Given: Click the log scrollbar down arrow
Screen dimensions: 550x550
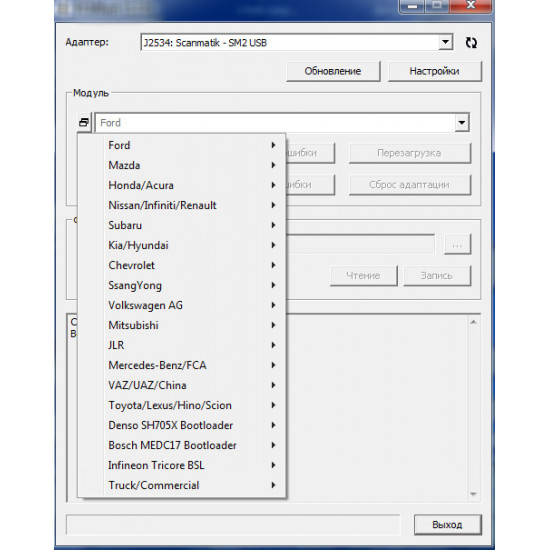Looking at the screenshot, I should coord(473,494).
